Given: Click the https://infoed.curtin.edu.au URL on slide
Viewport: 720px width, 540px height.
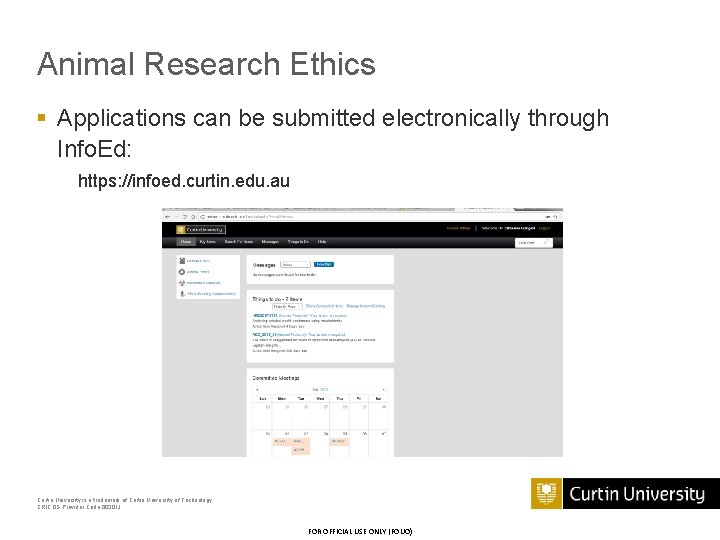Looking at the screenshot, I should click(184, 181).
